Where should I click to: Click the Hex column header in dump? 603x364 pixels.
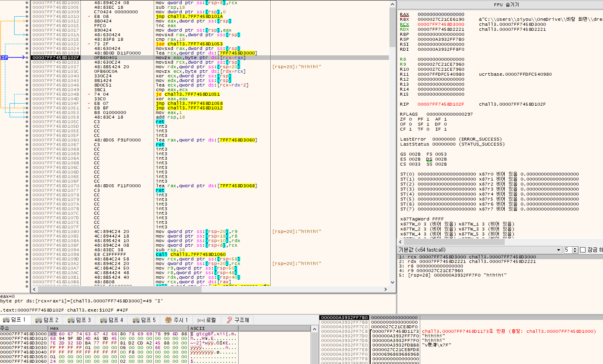click(119, 328)
